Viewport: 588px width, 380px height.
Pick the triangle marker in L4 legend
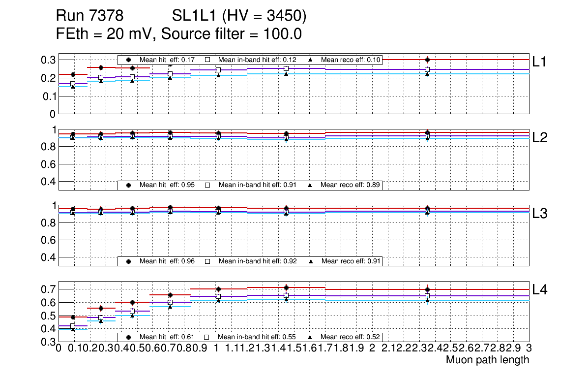point(310,337)
